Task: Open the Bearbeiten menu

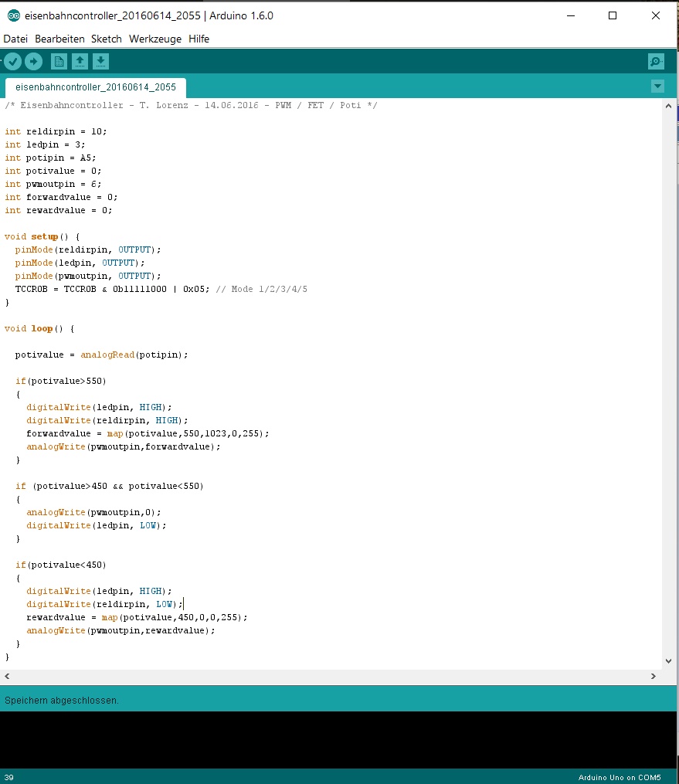Action: (x=59, y=39)
